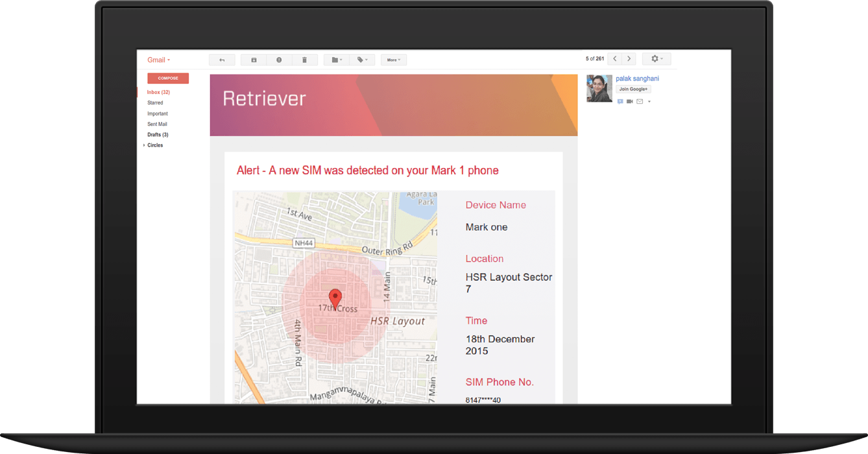Click the 'Device Name' heading
The image size is (868, 454).
pyautogui.click(x=496, y=205)
